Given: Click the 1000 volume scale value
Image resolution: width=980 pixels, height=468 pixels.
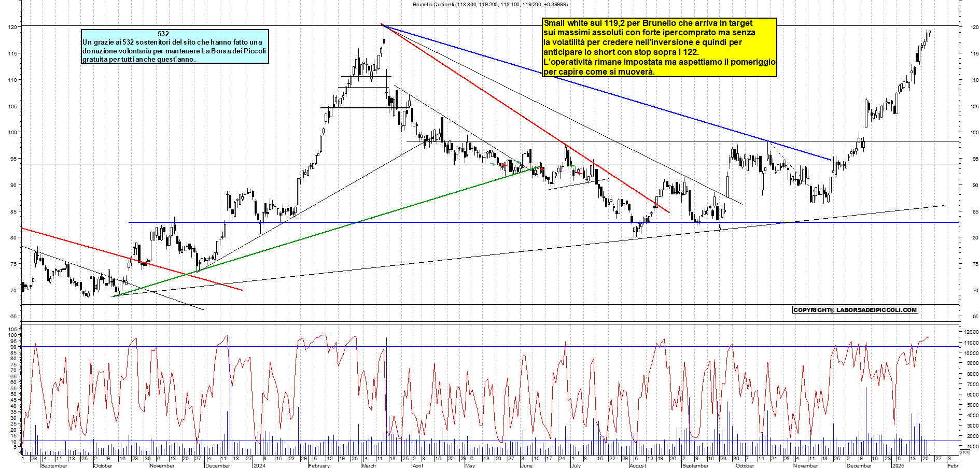Looking at the screenshot, I should (x=972, y=446).
